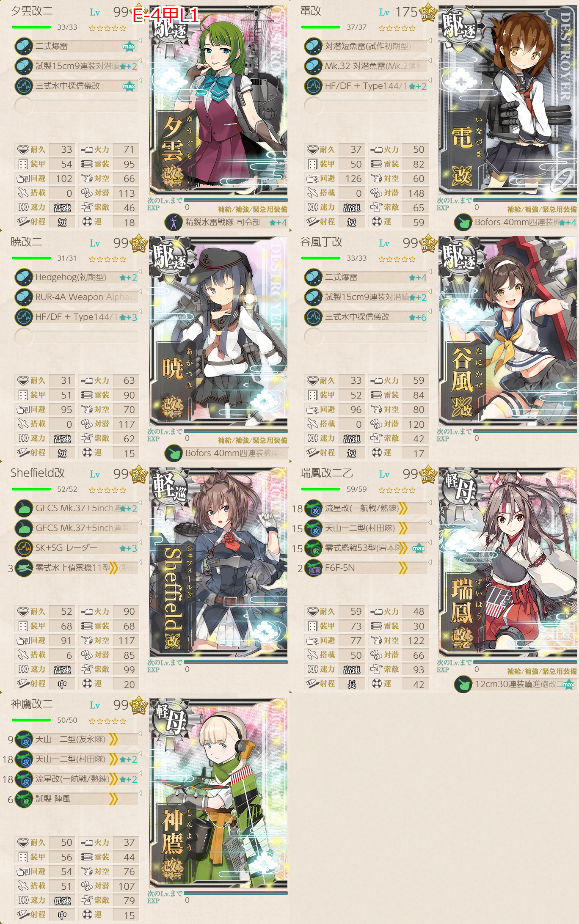Click the anti-air gun icon for 12cm30連装噴進砲改二
Viewport: 579px width, 924px height.
tap(463, 684)
